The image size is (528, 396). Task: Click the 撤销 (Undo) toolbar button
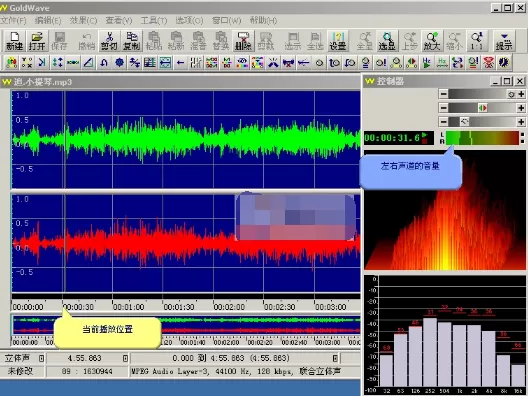pos(87,41)
